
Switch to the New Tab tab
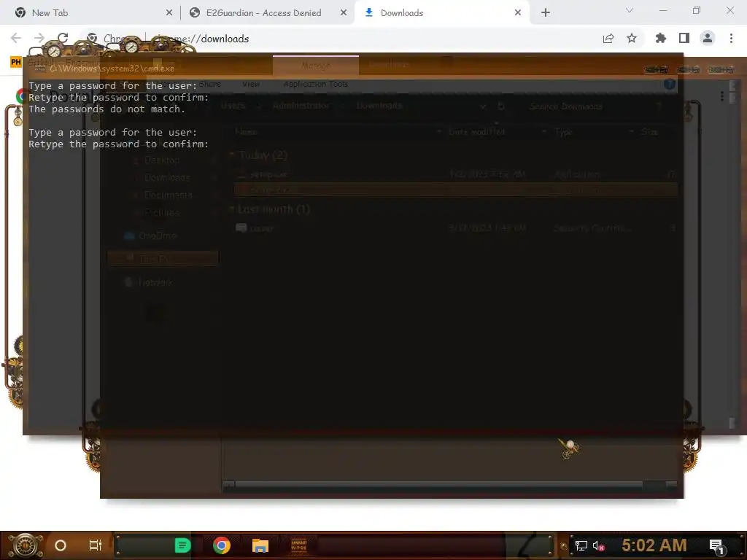[x=90, y=13]
